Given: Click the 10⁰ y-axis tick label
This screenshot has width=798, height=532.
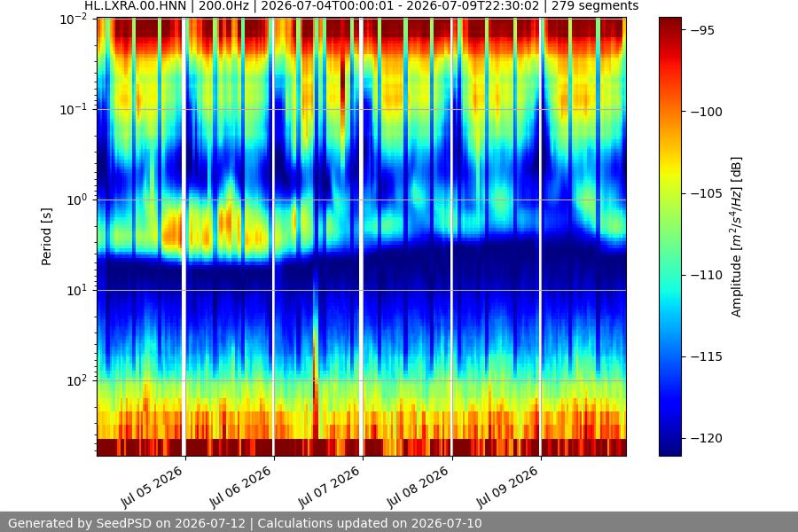Looking at the screenshot, I should click(x=77, y=200).
